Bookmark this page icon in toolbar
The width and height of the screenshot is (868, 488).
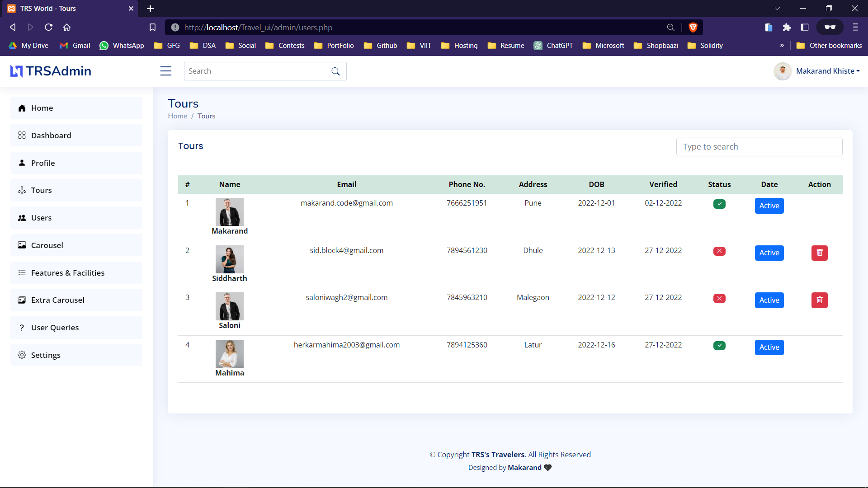pos(152,28)
